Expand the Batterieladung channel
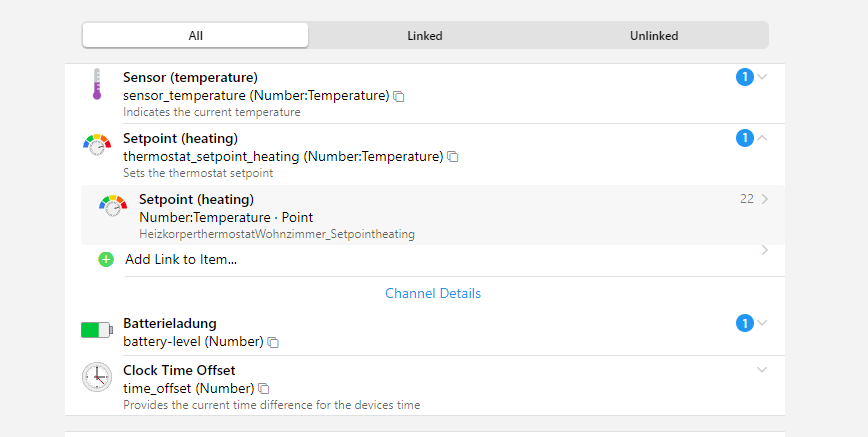Image resolution: width=868 pixels, height=437 pixels. 763,323
